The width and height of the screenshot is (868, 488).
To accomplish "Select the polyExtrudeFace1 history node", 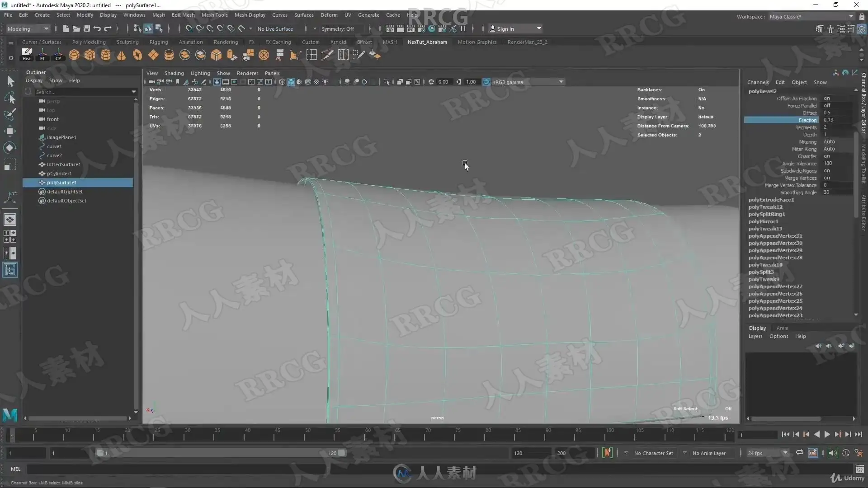I will coord(771,200).
